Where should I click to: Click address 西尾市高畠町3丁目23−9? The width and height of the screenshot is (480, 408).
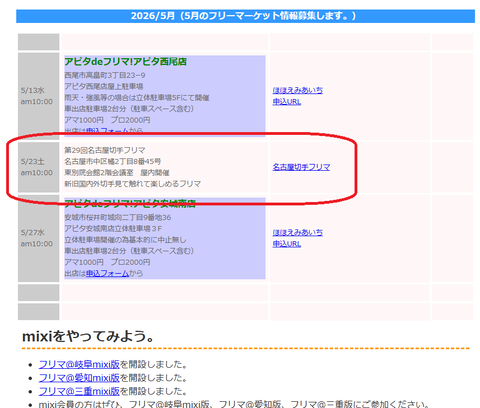click(105, 75)
